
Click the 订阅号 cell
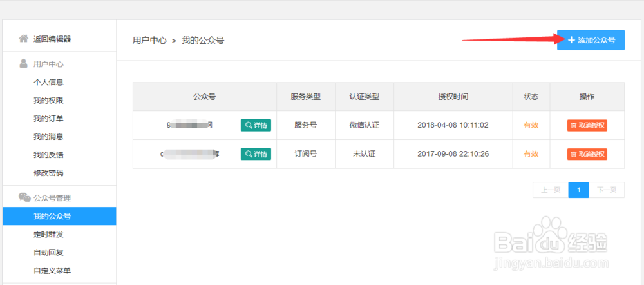(305, 154)
